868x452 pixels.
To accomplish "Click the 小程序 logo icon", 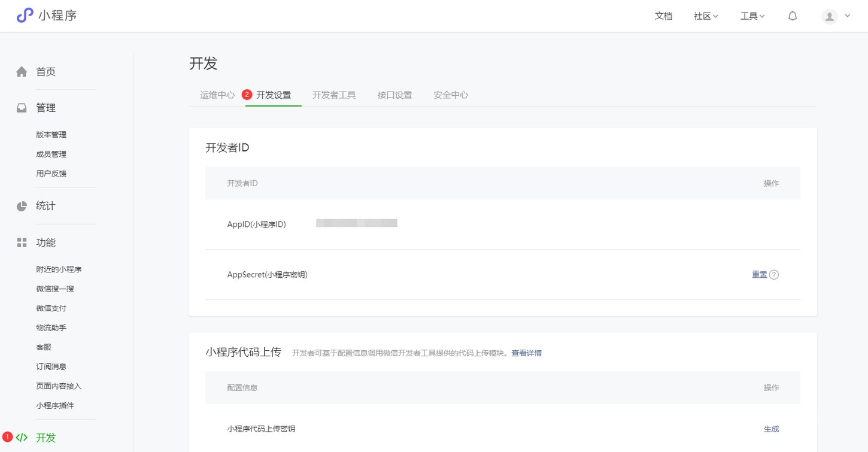I will (x=25, y=16).
